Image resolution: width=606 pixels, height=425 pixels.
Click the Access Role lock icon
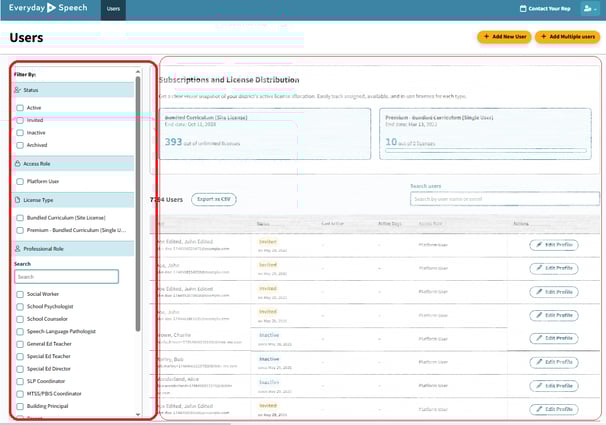pyautogui.click(x=17, y=163)
